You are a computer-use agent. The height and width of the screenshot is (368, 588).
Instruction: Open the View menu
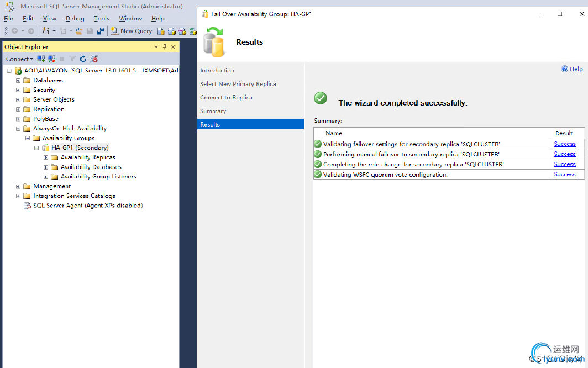click(x=50, y=18)
